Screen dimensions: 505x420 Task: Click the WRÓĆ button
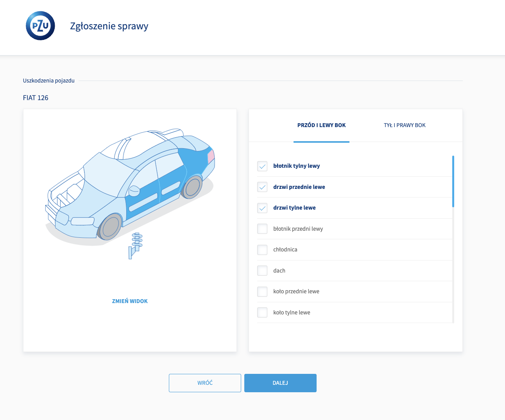tap(205, 383)
